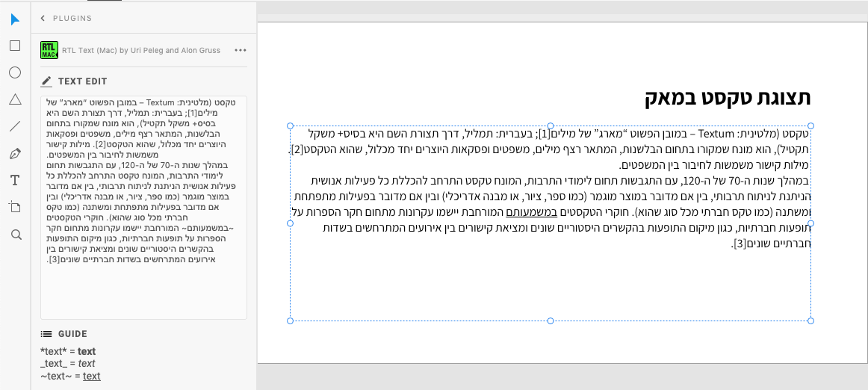Select the Polygon triangle tool
Screen dimensions: 868x390
(15, 99)
